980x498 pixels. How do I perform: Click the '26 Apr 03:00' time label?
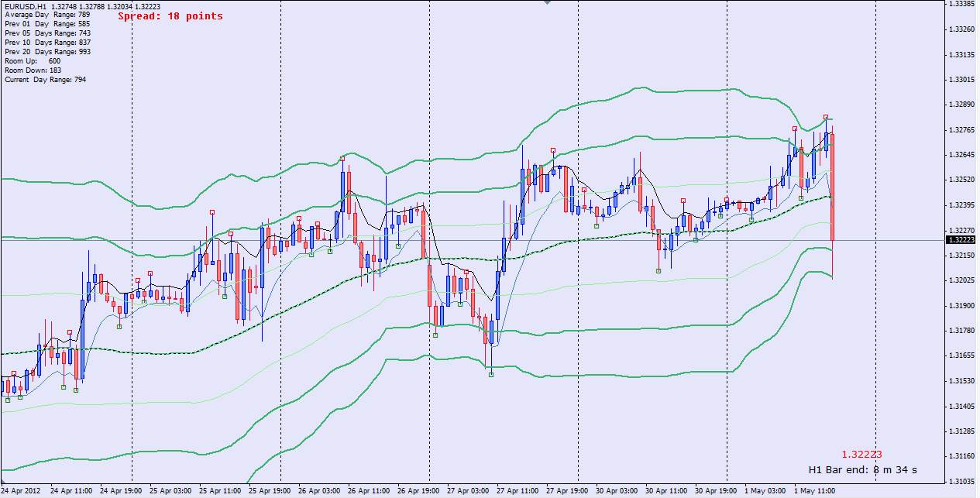(319, 491)
